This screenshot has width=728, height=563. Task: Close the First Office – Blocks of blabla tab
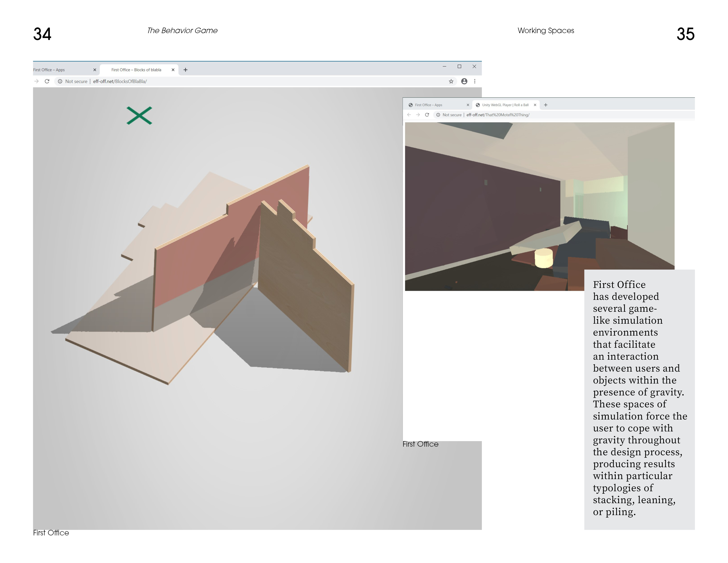[x=173, y=70]
